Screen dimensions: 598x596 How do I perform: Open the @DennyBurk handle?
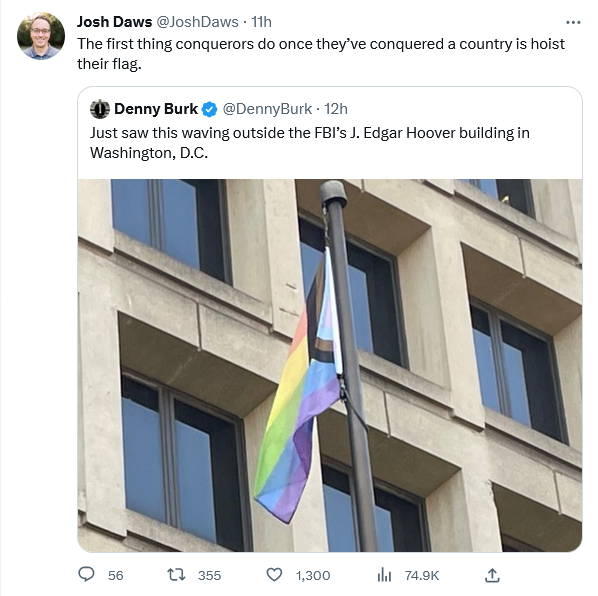[x=267, y=109]
